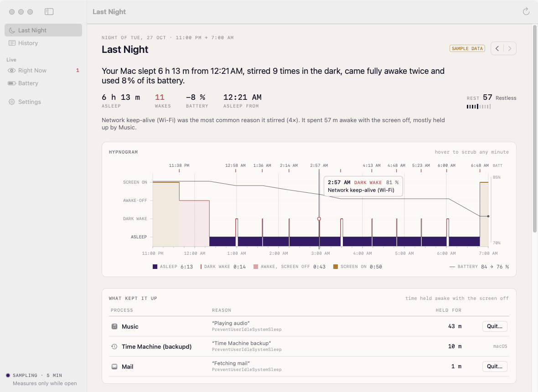
Task: Click Time Machine (backupd) process name
Action: [x=156, y=346]
